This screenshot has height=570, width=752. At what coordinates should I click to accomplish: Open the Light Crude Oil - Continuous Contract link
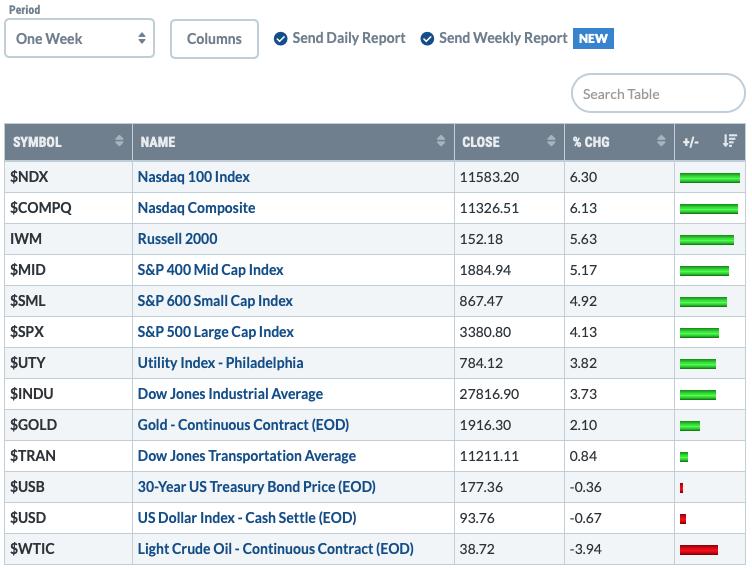tap(275, 549)
